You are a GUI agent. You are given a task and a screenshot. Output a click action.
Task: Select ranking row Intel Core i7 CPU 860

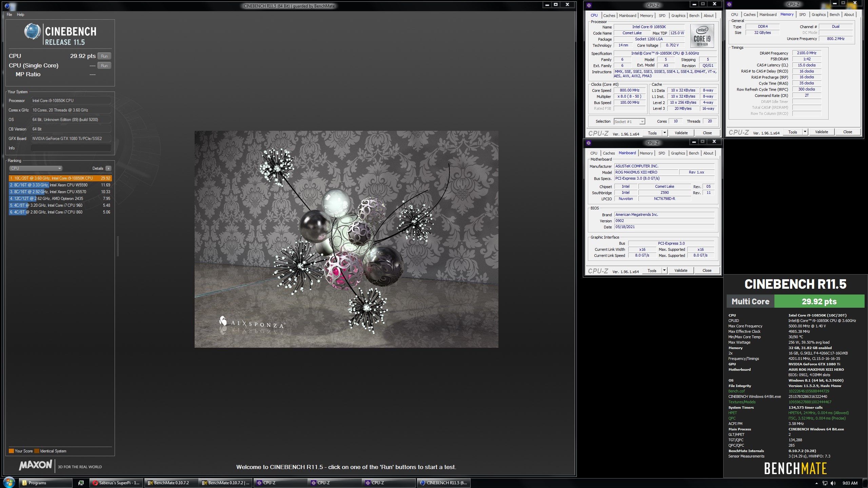coord(60,212)
